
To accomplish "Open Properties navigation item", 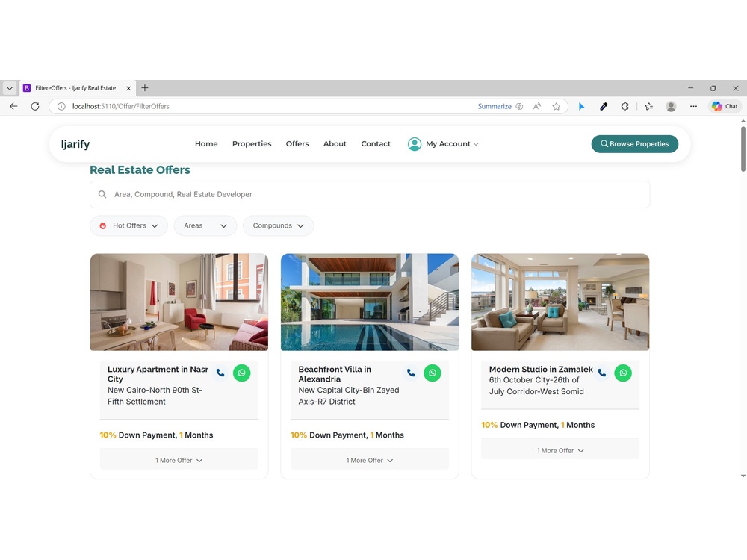I will click(252, 144).
